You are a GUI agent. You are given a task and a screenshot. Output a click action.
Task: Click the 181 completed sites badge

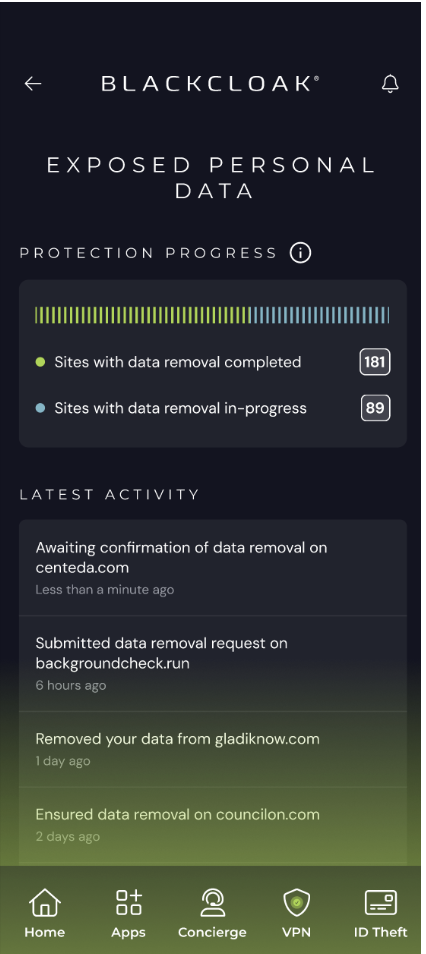tap(375, 362)
